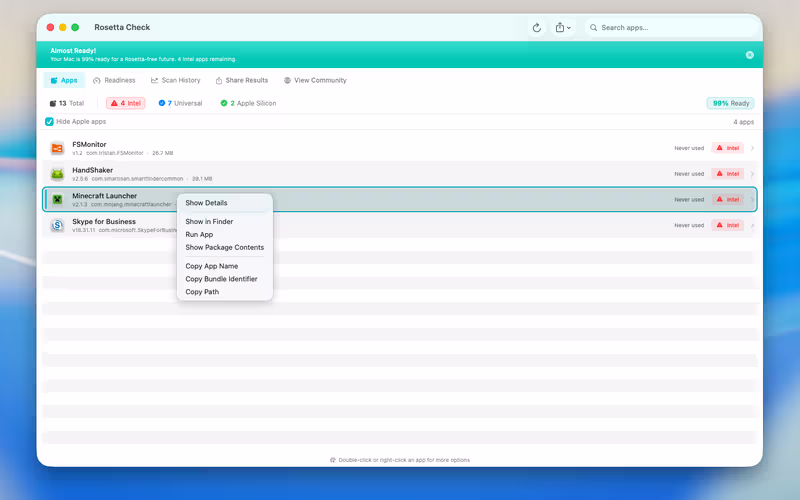Switch to the Apps tab
800x500 pixels.
(x=64, y=80)
